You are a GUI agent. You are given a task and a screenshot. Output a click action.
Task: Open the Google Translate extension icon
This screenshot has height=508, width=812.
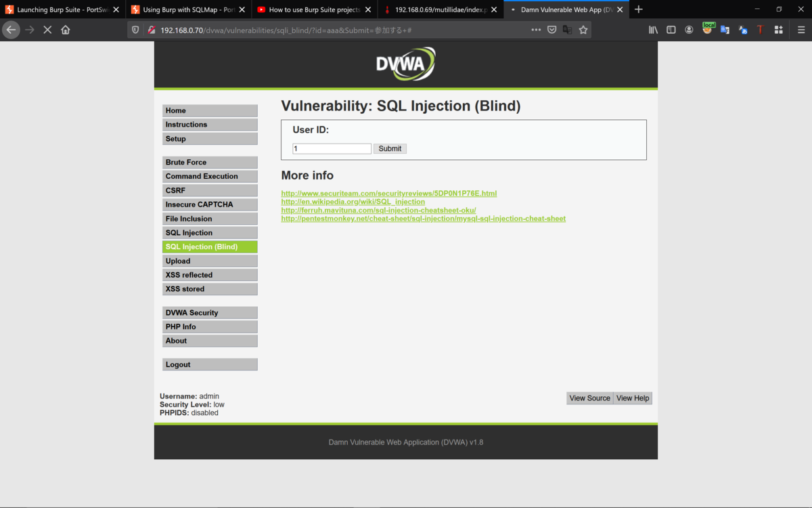click(x=725, y=30)
